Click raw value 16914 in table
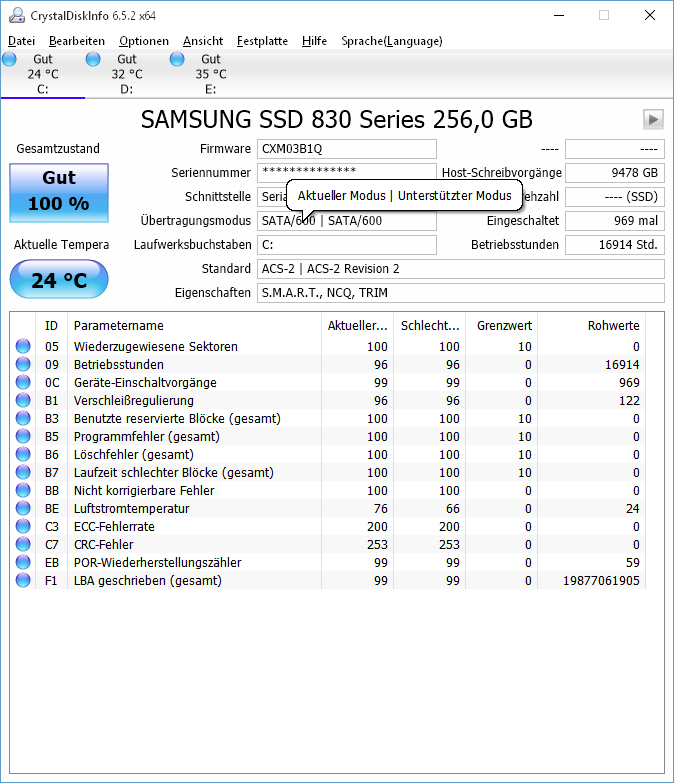Screen dimensions: 674x783 [622, 365]
